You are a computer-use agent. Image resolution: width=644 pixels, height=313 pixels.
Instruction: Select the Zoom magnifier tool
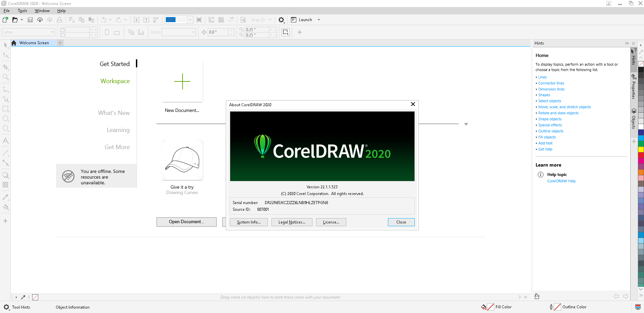tap(5, 77)
